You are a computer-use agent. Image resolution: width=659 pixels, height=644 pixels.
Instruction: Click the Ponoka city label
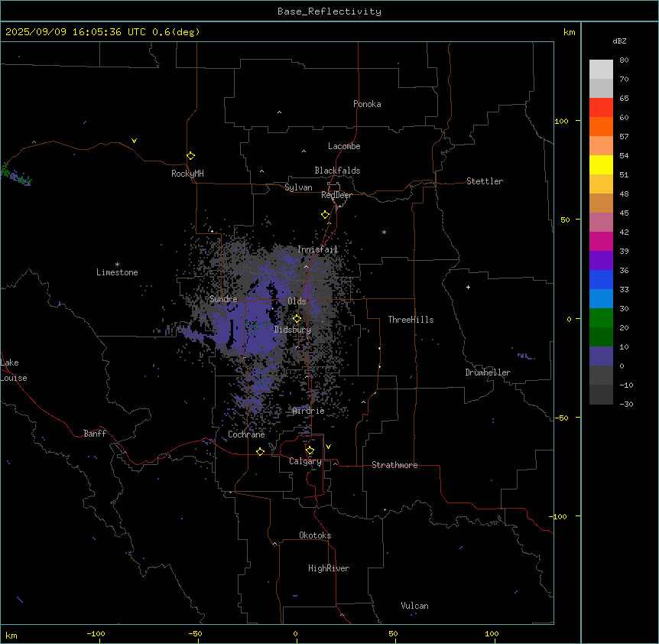367,104
